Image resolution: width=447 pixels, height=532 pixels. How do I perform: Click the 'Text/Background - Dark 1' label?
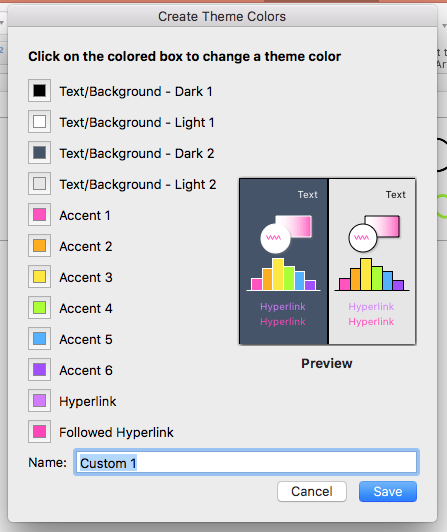[x=136, y=92]
